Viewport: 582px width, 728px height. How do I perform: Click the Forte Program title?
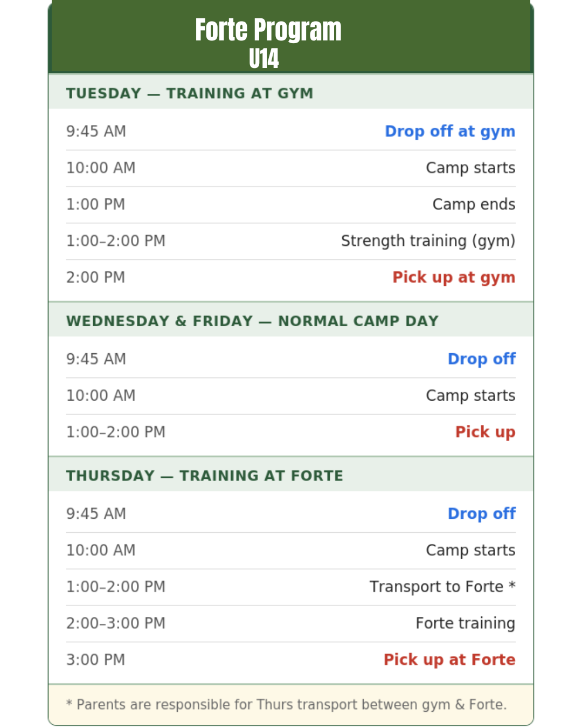[x=268, y=30]
